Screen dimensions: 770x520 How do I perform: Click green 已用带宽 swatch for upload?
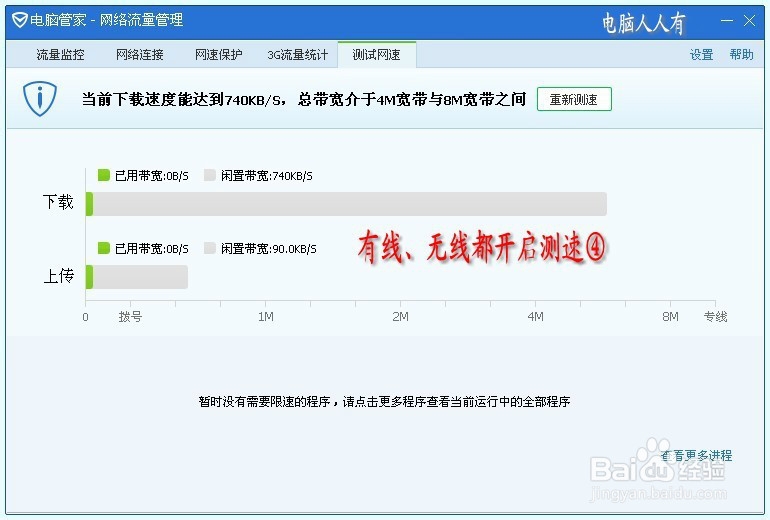104,248
